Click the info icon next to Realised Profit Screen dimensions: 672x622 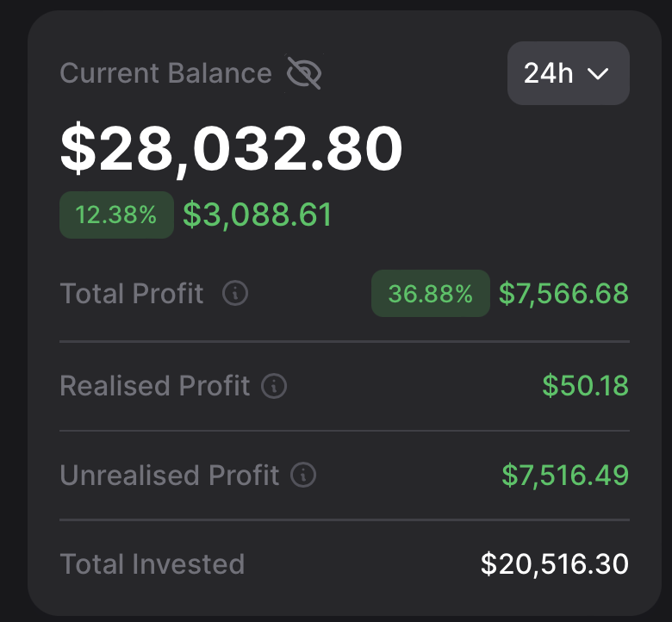[274, 386]
